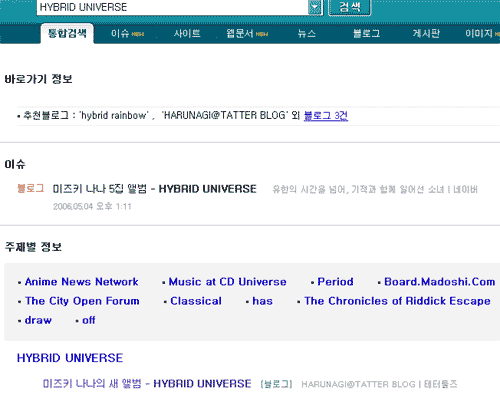This screenshot has height=395, width=500.
Task: Open the 뉴스 tab
Action: (307, 33)
